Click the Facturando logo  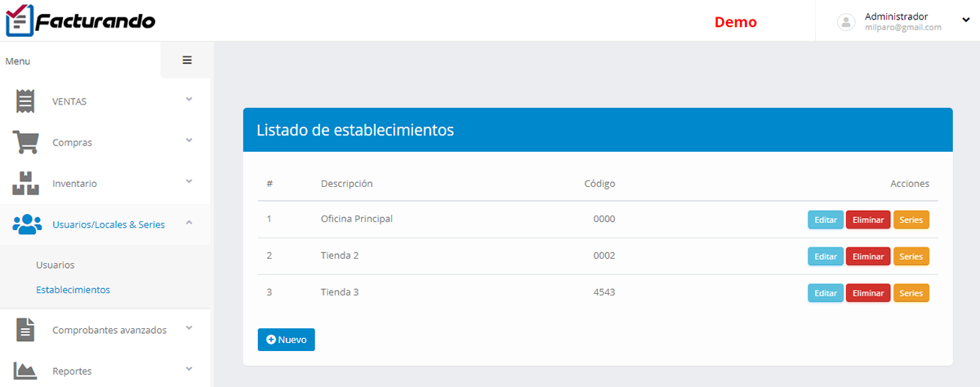point(80,20)
